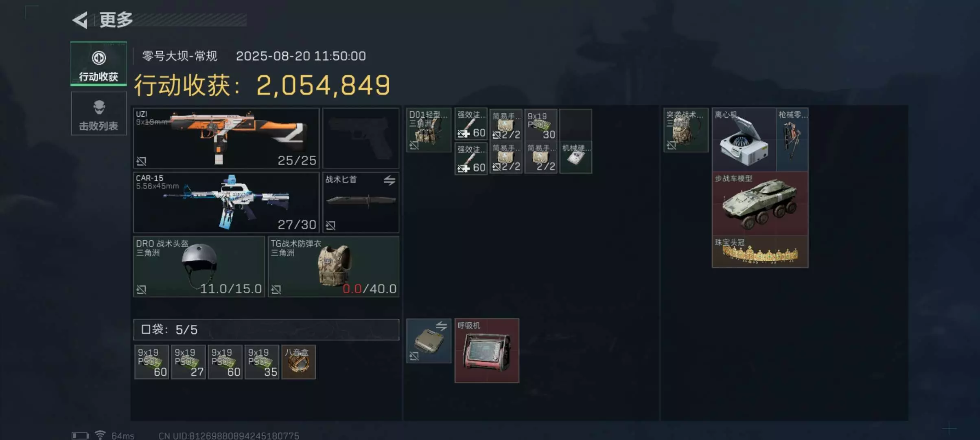Click the 9x19 PSO ammo stack of 27
The width and height of the screenshot is (980, 440).
click(x=188, y=362)
